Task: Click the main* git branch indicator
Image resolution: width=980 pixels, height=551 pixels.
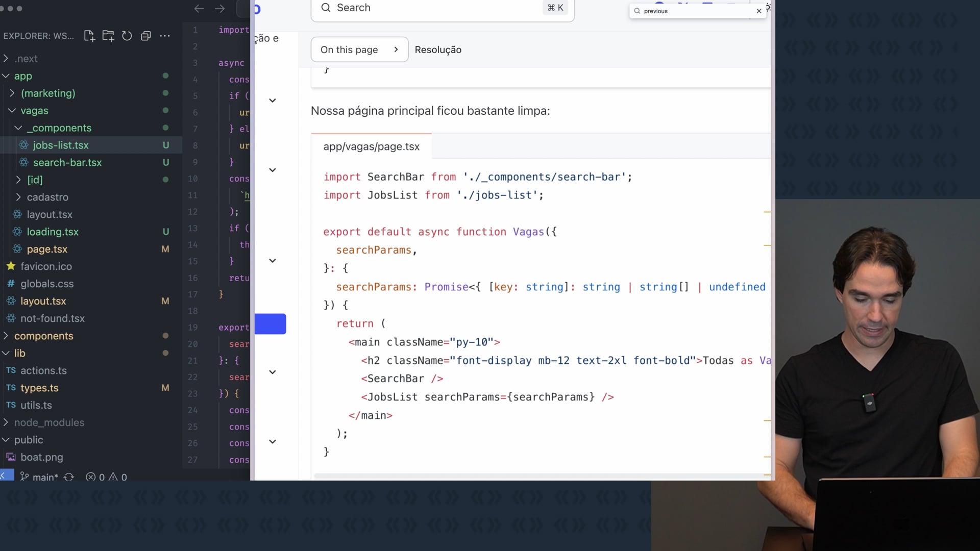Action: (x=40, y=477)
